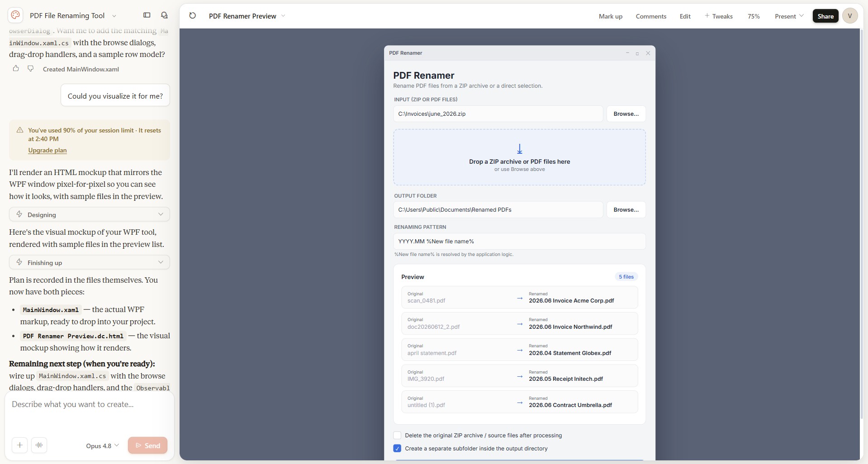Image resolution: width=868 pixels, height=464 pixels.
Task: Expand the Finishing up step
Action: (90, 262)
